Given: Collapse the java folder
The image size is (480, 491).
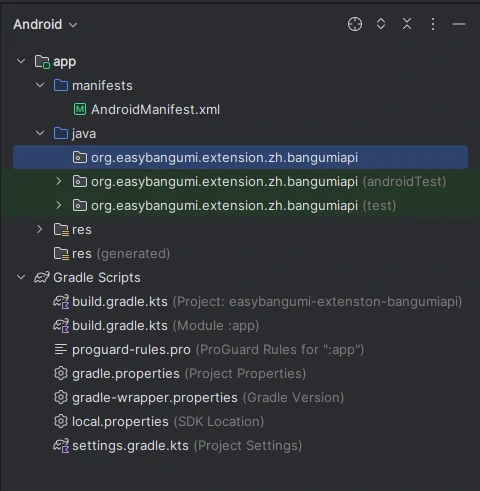Looking at the screenshot, I should (x=40, y=133).
